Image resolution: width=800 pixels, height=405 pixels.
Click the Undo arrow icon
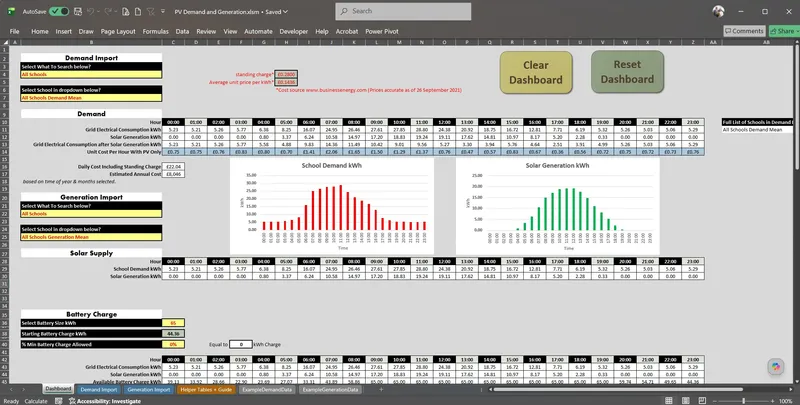(x=91, y=11)
